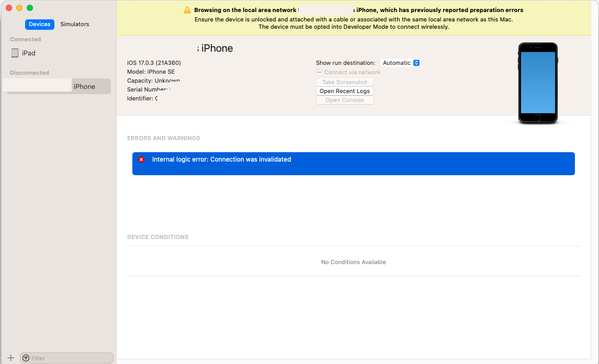Click the ERRORS AND WARNINGS heading
Viewport: 599px width, 364px height.
(x=164, y=138)
